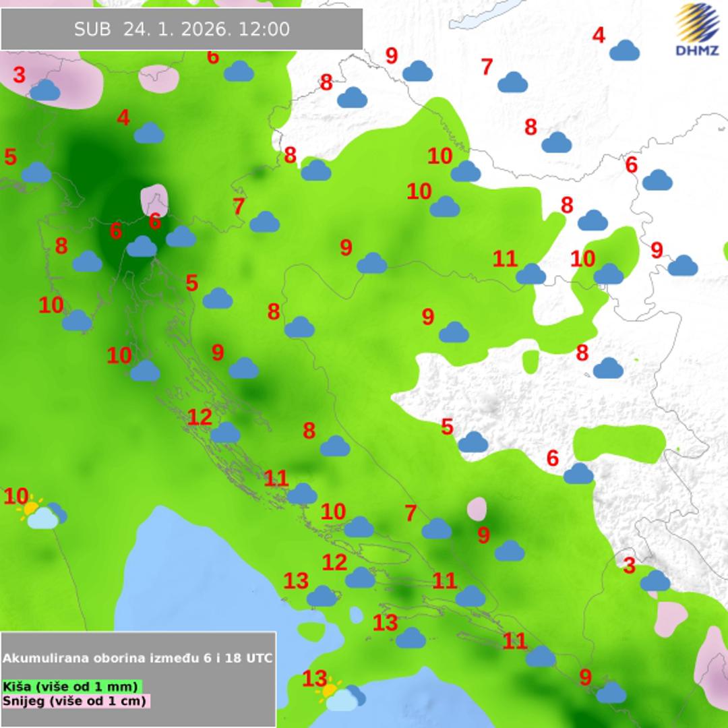
Task: Select cloud icon beside 3 below date header
Action: pos(44,90)
